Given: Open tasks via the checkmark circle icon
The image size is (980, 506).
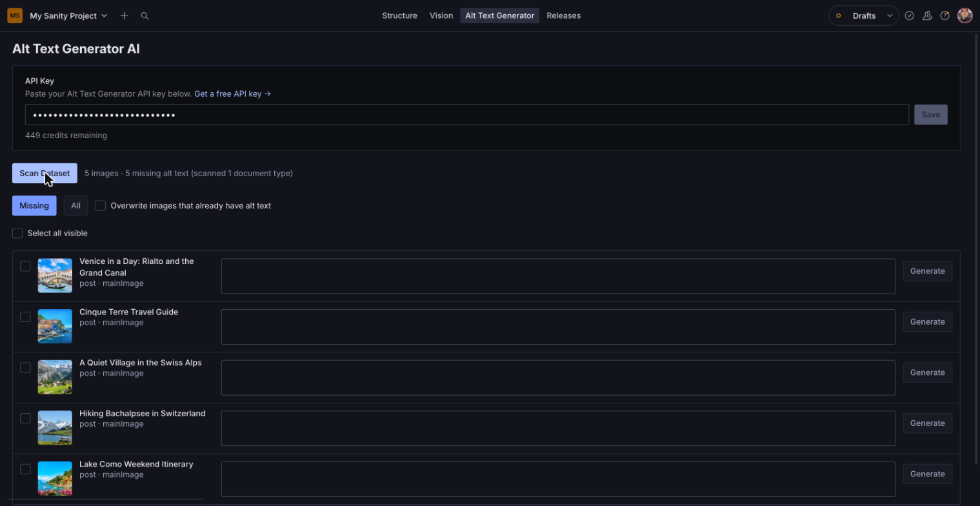Looking at the screenshot, I should pyautogui.click(x=909, y=15).
